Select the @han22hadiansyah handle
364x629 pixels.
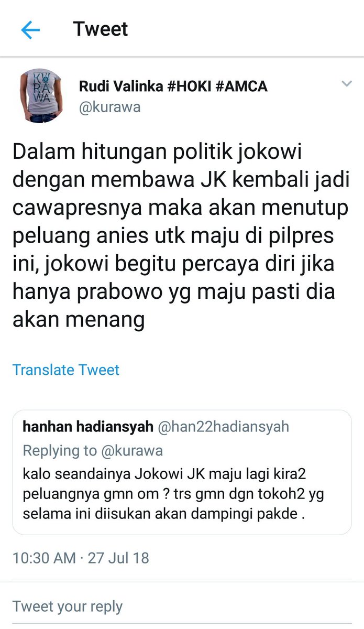[223, 427]
